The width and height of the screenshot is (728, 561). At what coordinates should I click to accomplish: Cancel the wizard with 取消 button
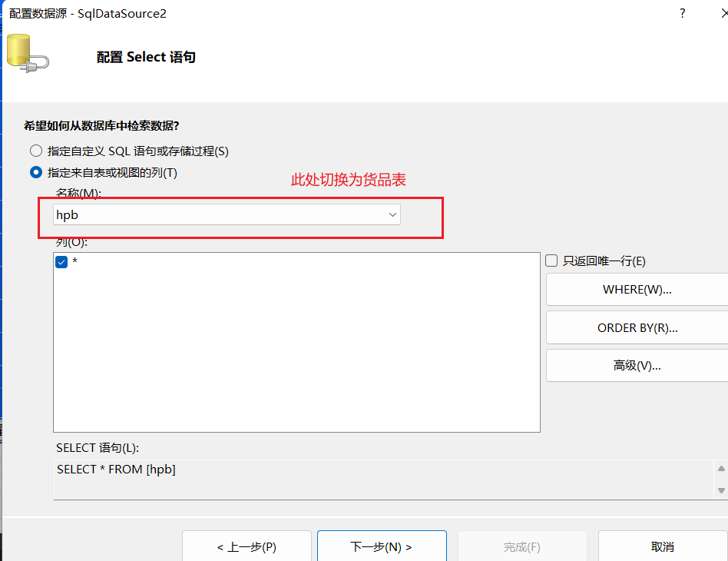coord(663,546)
